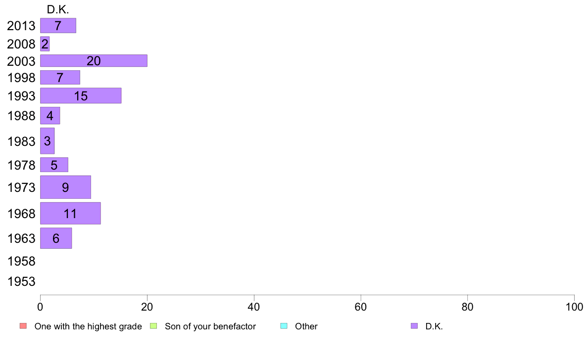
Task: Click the 1998 bar showing 7
Action: (60, 77)
